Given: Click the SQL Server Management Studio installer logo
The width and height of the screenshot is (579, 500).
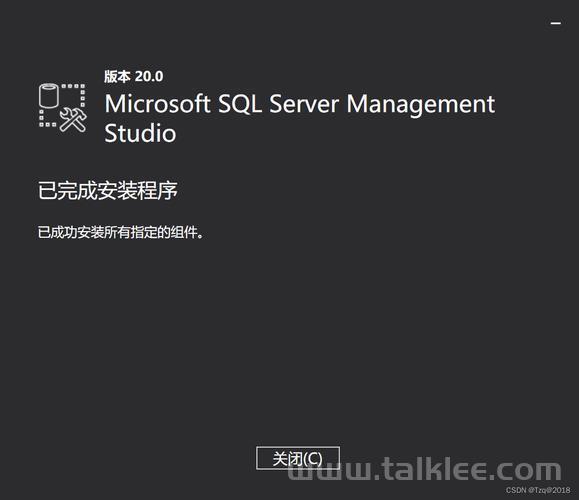Looking at the screenshot, I should (63, 107).
